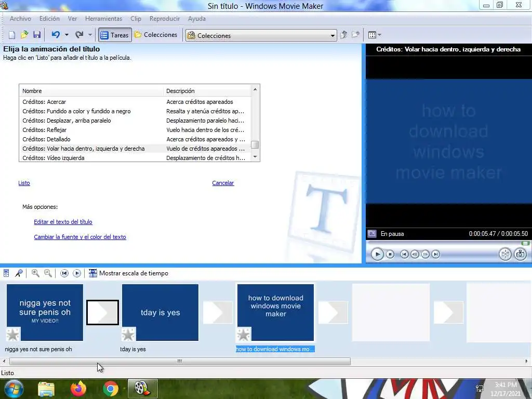
Task: Click the Descripción column header
Action: coord(207,91)
